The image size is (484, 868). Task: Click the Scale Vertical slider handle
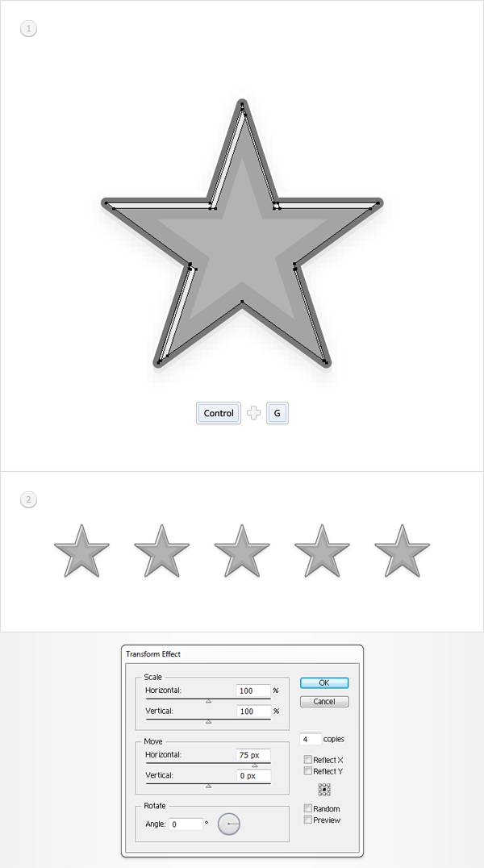[x=208, y=722]
